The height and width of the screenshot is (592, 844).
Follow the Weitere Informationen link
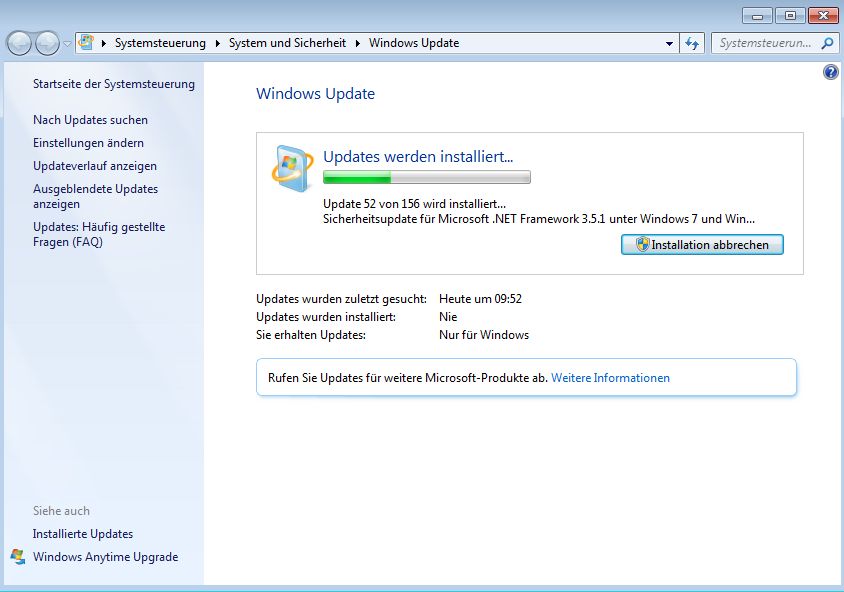pos(610,378)
